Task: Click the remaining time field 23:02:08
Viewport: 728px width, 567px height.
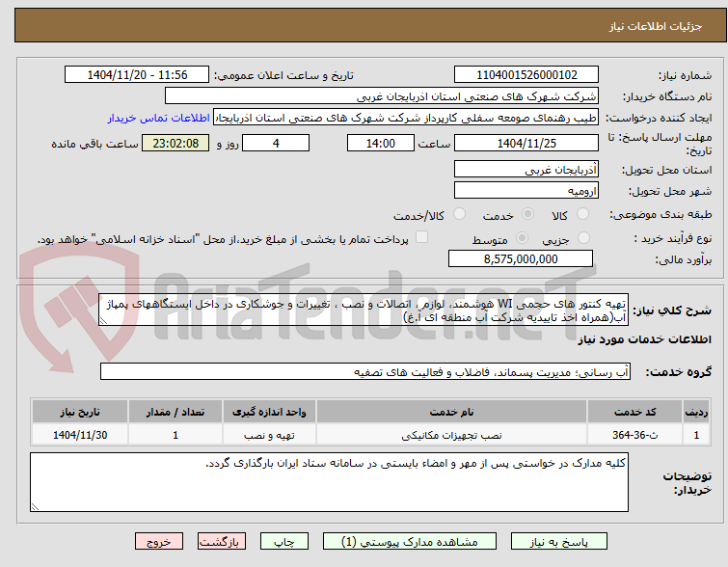Action: click(175, 143)
